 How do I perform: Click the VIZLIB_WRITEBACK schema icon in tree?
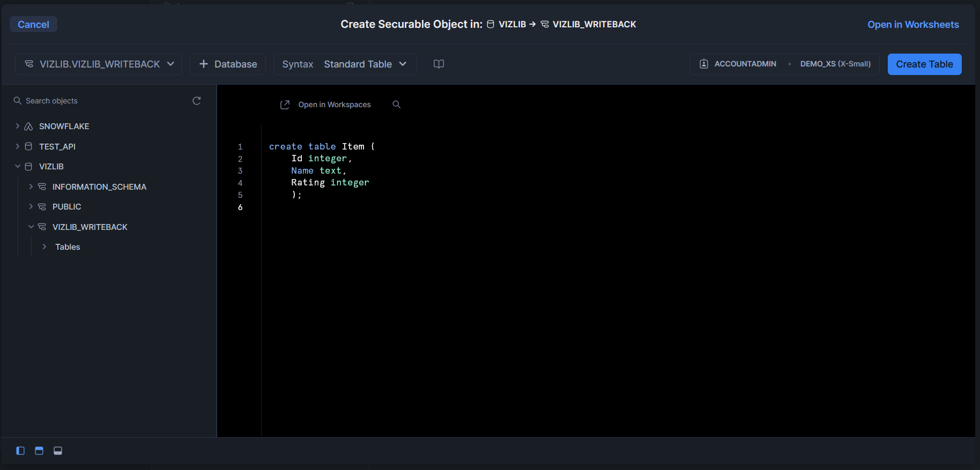tap(42, 227)
